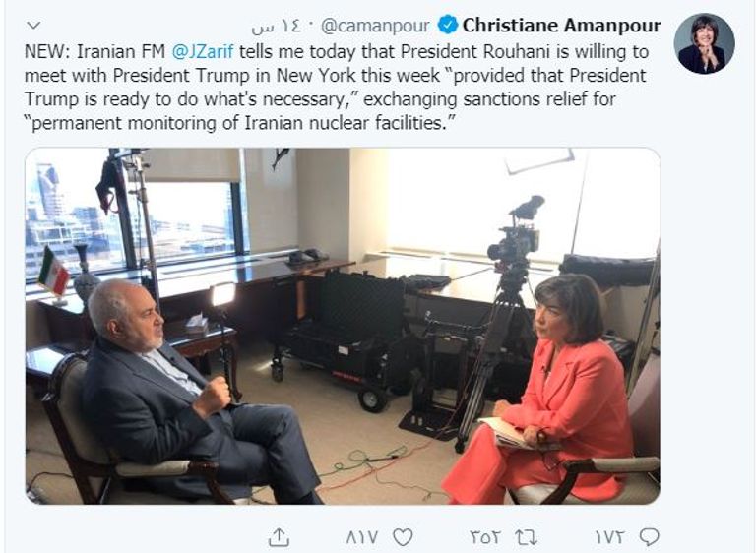
Task: Click the retweet count number
Action: click(486, 537)
